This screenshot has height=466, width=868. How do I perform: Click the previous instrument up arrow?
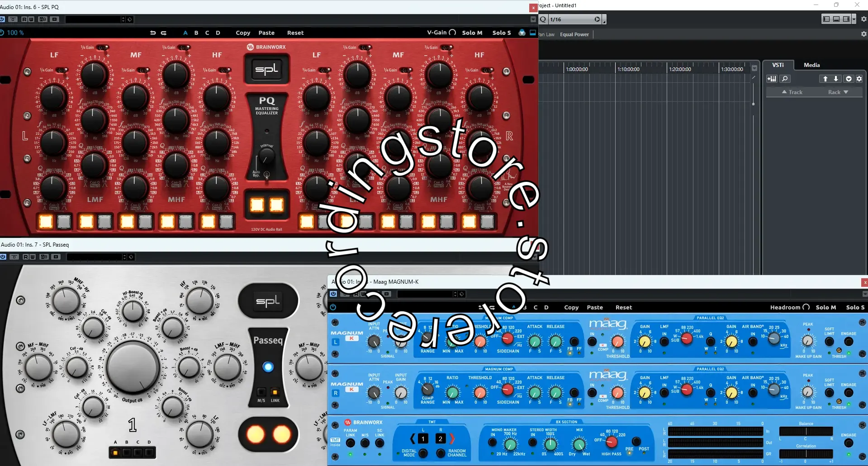[x=825, y=79]
